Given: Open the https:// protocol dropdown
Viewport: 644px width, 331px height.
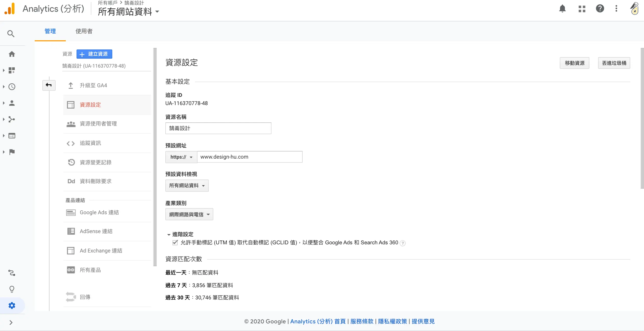Looking at the screenshot, I should [x=181, y=157].
